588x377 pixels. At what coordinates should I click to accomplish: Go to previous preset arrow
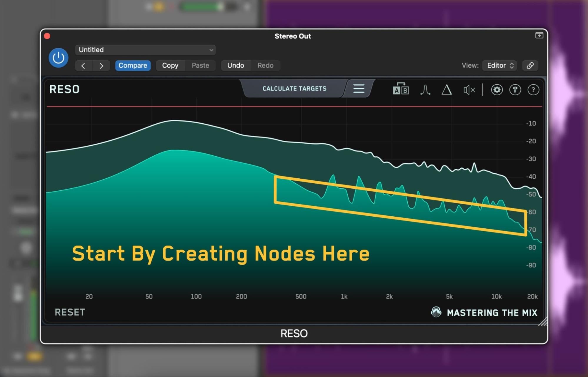(84, 66)
